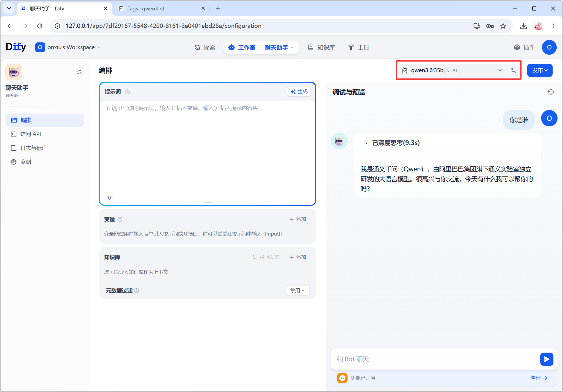563x392 pixels.
Task: Go forward in browser history
Action: (x=25, y=26)
